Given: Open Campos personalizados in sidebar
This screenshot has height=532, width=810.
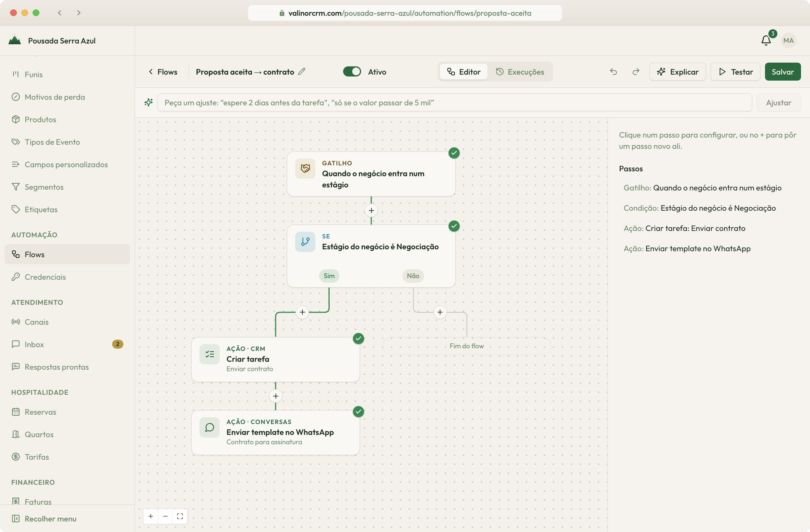Looking at the screenshot, I should (x=67, y=164).
